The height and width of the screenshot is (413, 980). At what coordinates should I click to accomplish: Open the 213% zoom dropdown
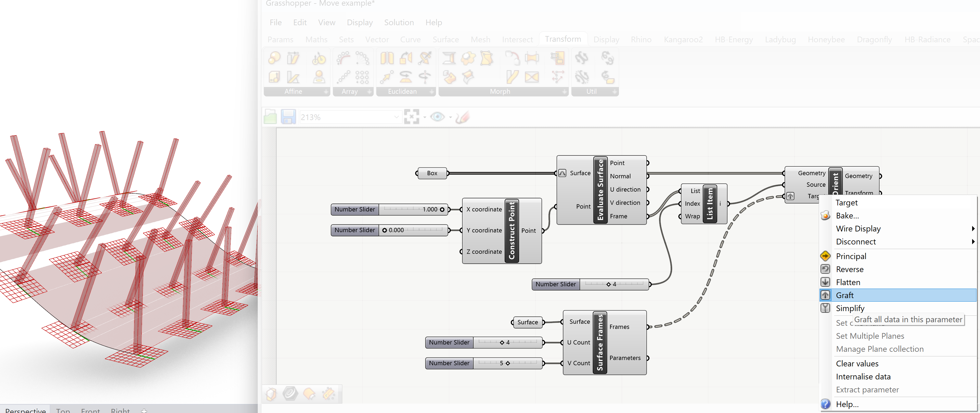396,117
